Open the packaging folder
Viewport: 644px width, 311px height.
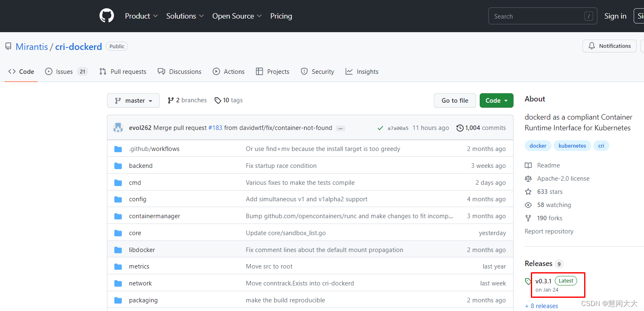[x=143, y=300]
